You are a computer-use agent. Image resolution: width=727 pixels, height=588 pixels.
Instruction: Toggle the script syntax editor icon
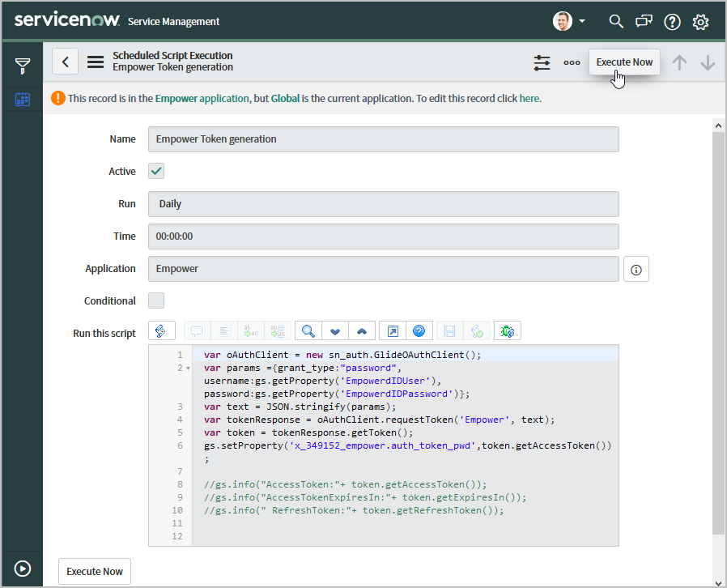point(160,330)
